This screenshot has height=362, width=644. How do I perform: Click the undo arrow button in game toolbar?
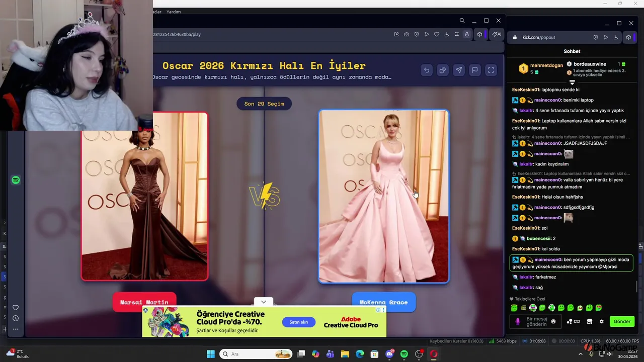[427, 70]
